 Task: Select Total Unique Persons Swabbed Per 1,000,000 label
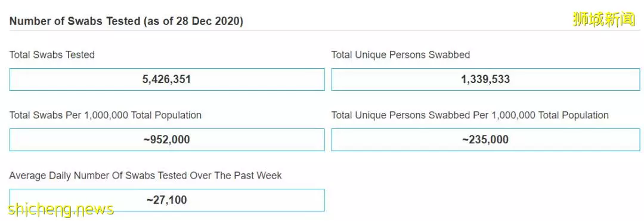pos(470,115)
